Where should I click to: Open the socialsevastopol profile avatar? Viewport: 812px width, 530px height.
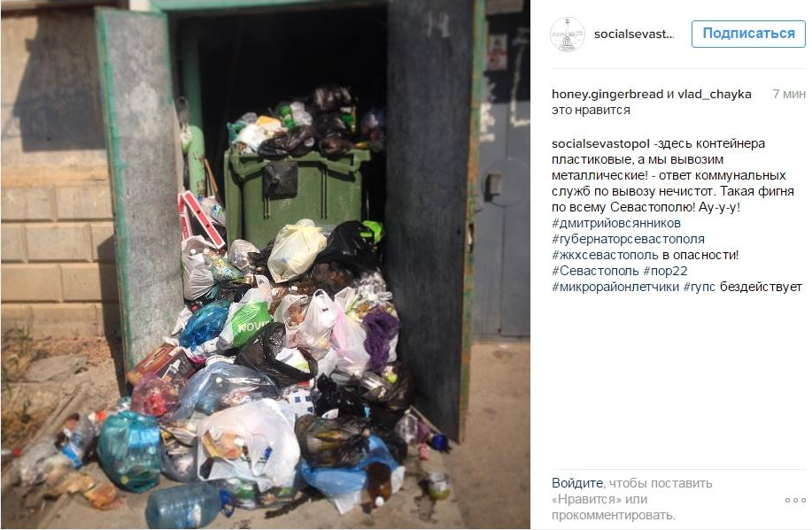point(567,35)
